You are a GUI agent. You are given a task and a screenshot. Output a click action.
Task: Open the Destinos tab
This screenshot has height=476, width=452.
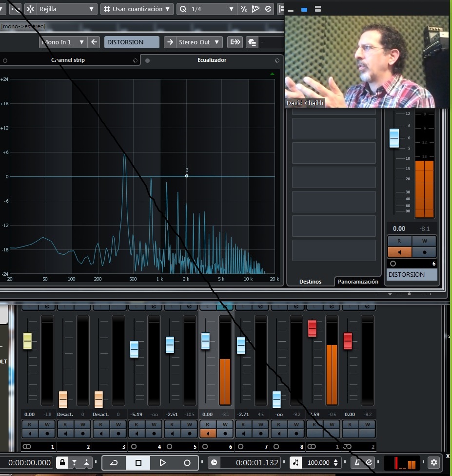[x=310, y=282]
